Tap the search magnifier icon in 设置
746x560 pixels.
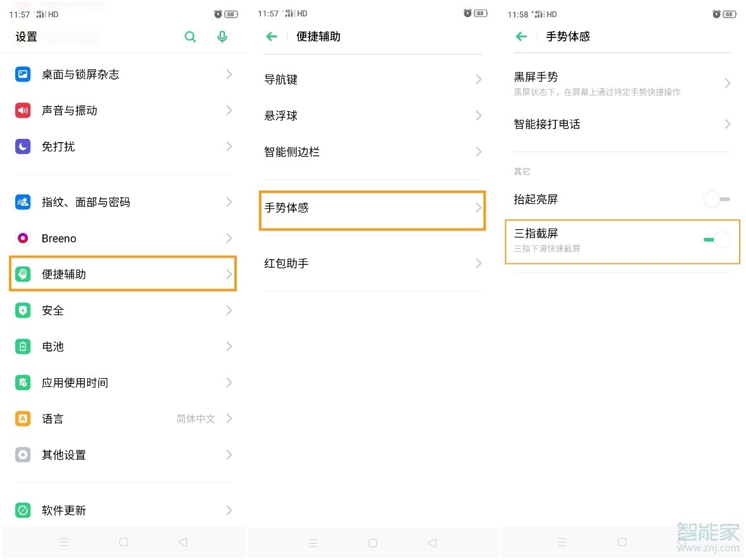pyautogui.click(x=190, y=37)
